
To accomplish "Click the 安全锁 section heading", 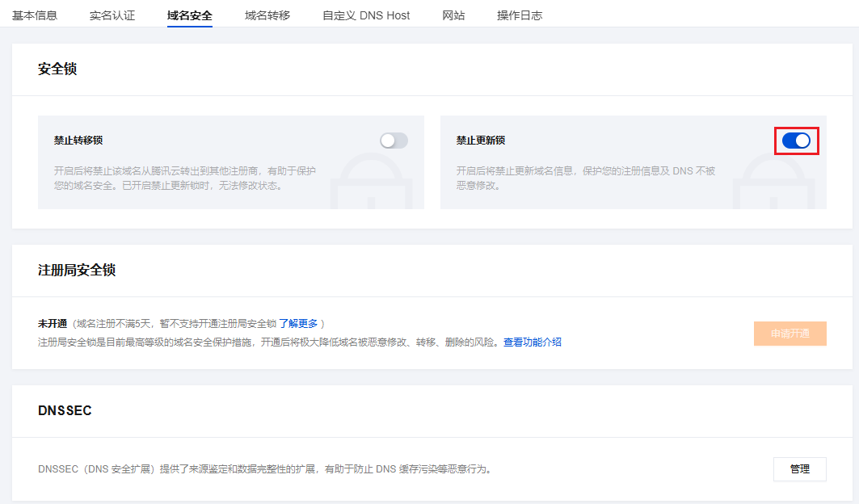I will tap(57, 69).
